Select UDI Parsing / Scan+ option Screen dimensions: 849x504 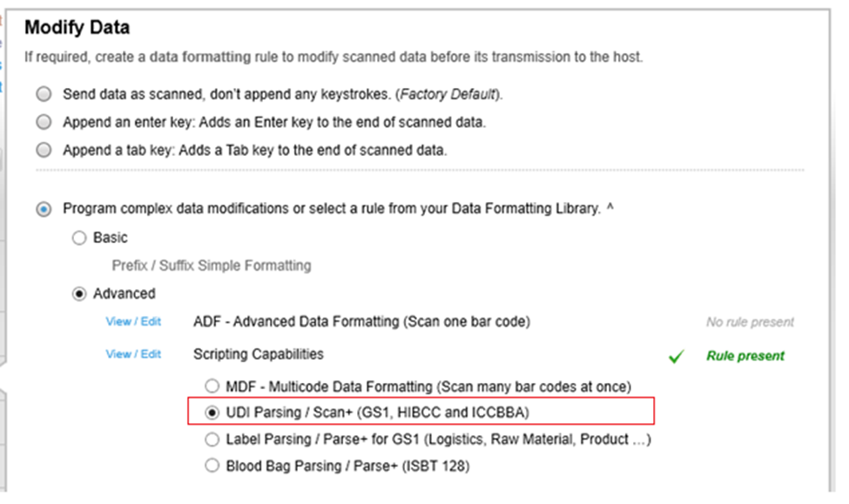(211, 411)
